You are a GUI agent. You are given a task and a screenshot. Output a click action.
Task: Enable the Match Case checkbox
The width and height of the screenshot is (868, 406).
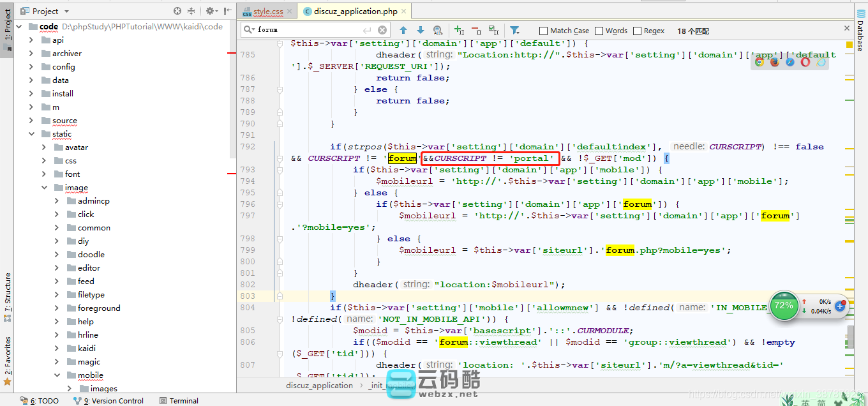[543, 31]
